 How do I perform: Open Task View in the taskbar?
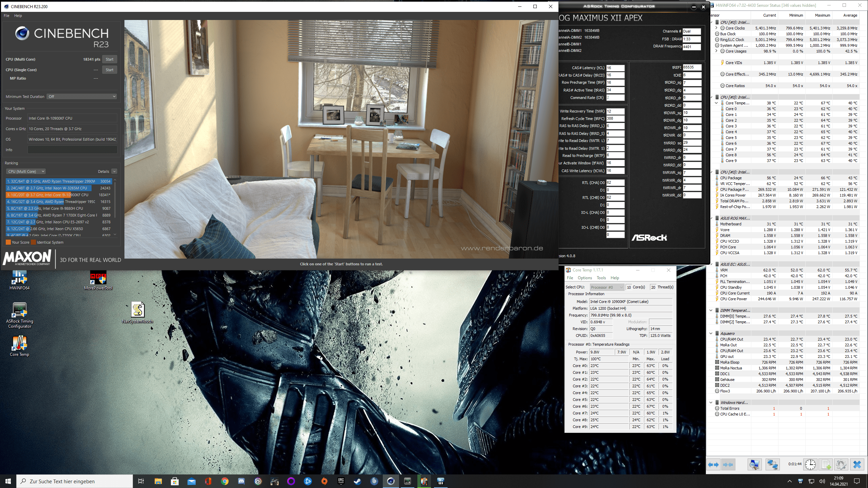tap(141, 481)
